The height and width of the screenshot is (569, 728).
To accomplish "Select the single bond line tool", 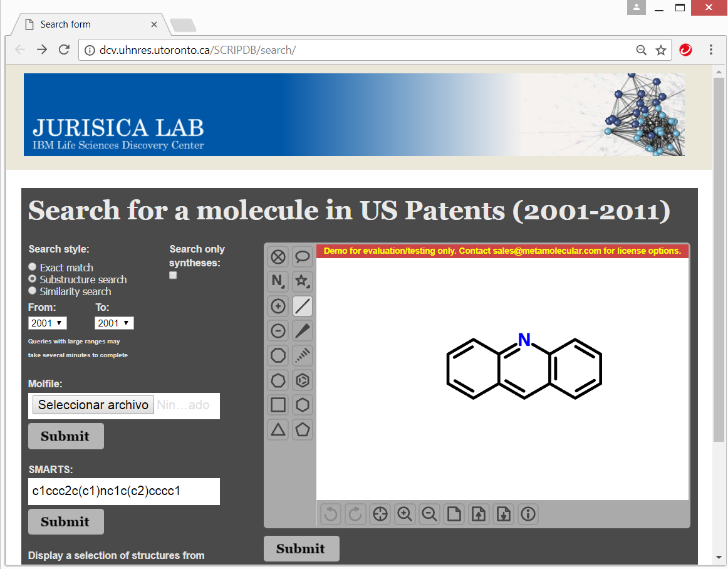I will click(303, 306).
